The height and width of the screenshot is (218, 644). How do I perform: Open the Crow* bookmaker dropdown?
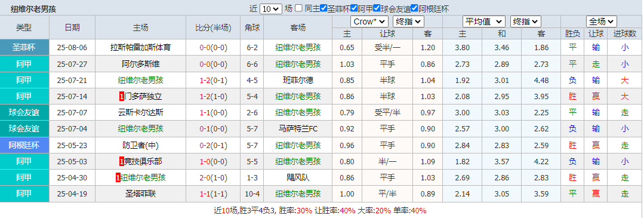369,22
